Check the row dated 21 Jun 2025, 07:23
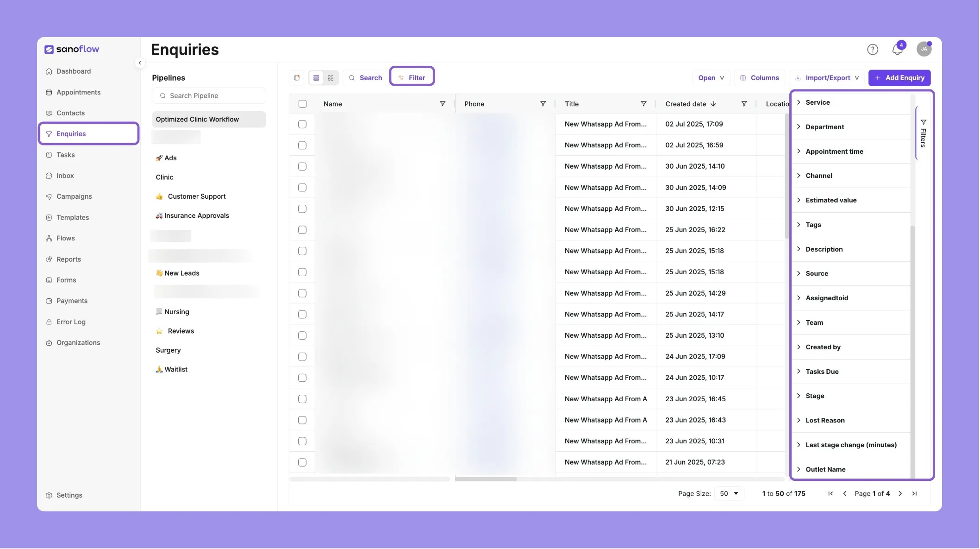980x549 pixels. pos(302,462)
